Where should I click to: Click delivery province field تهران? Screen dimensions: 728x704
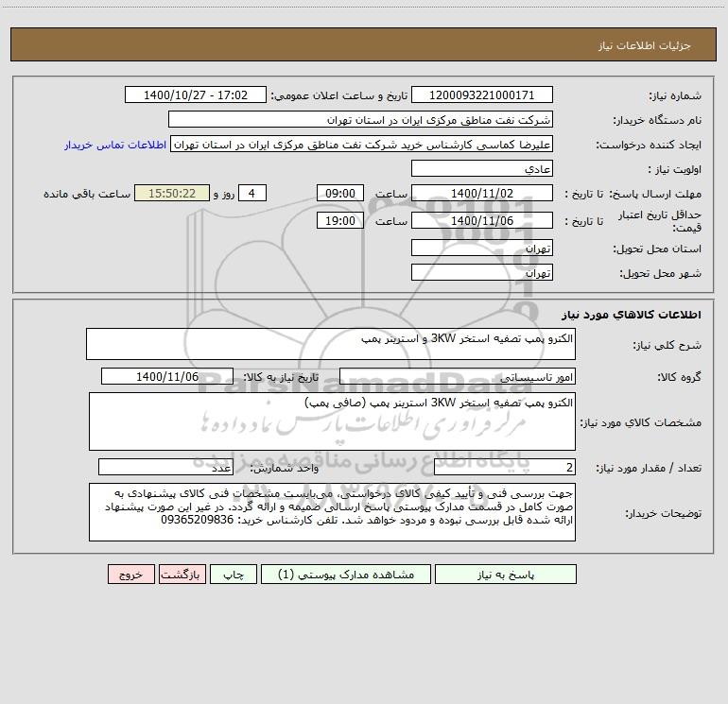[x=482, y=248]
